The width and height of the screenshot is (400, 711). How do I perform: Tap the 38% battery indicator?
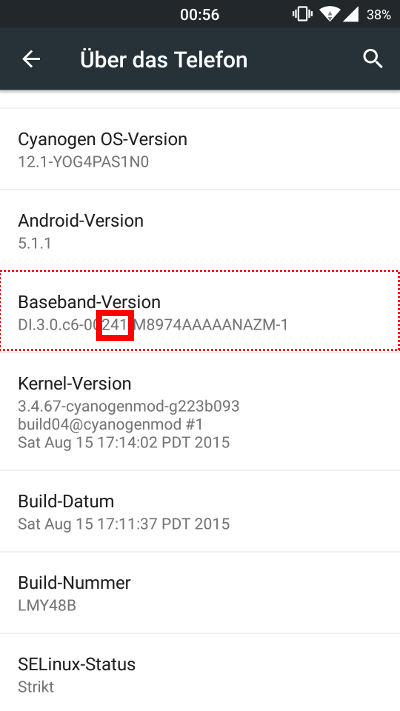pos(379,15)
